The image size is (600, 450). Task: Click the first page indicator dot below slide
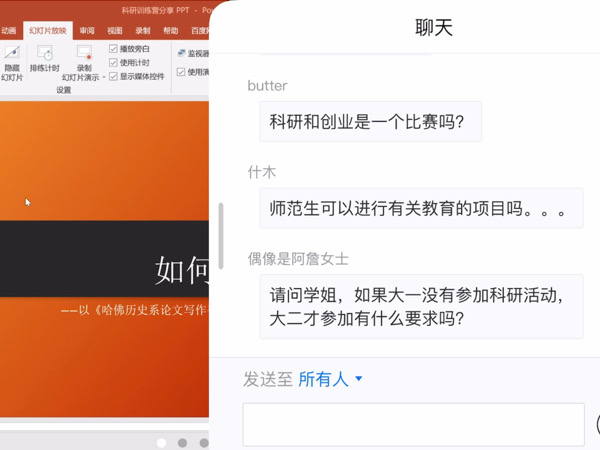[x=160, y=442]
